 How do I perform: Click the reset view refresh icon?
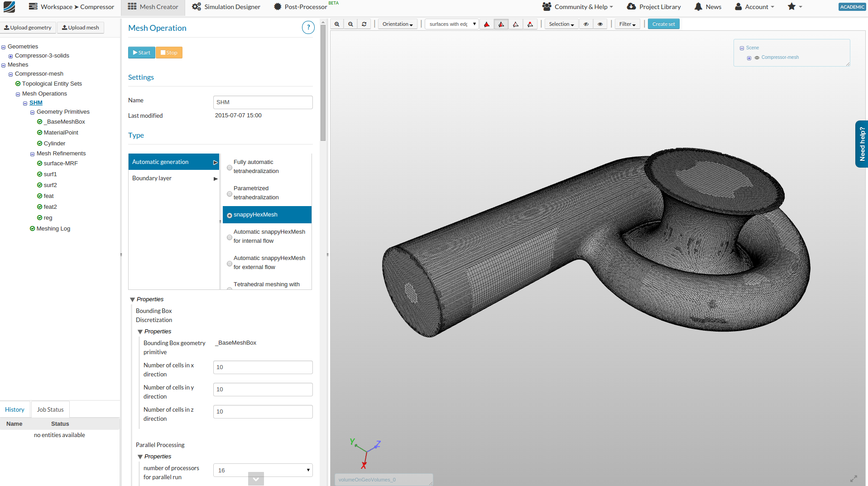(x=364, y=24)
